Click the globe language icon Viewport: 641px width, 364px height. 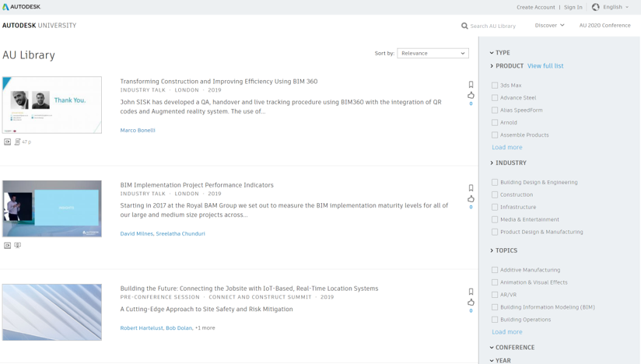[x=596, y=7]
